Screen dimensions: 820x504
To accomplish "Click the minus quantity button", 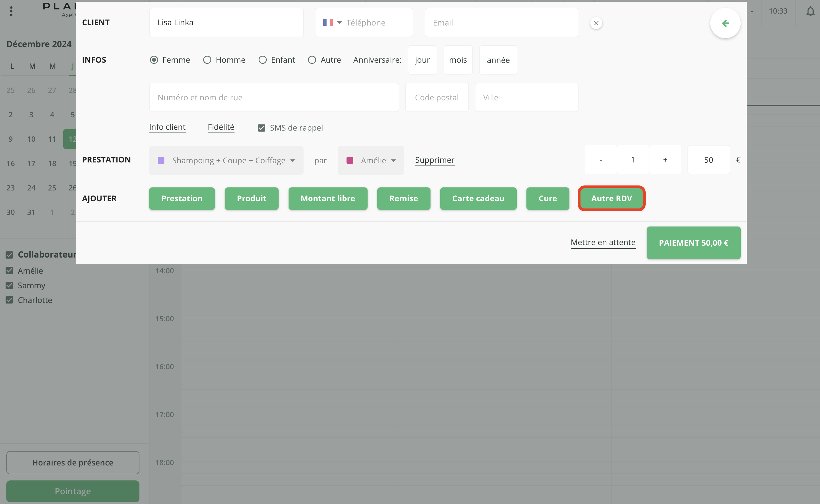I will point(600,160).
